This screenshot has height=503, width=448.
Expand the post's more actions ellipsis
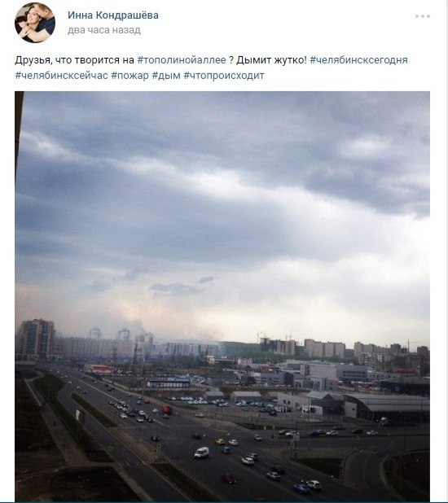coord(422,16)
